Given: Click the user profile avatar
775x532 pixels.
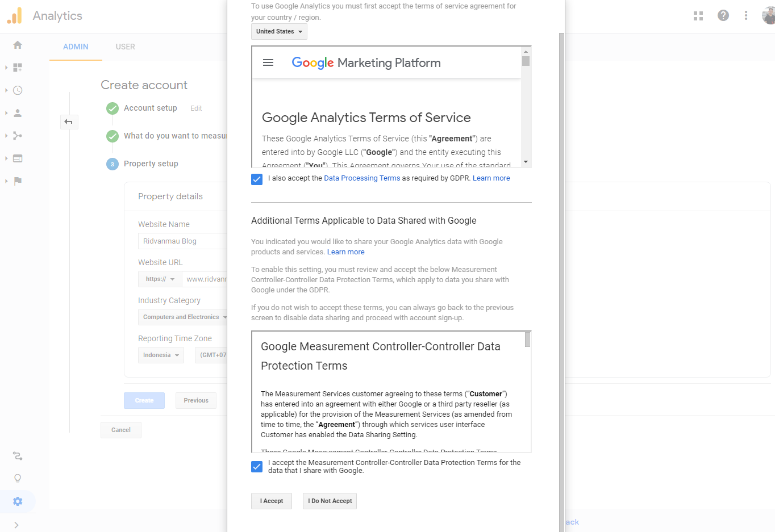Looking at the screenshot, I should (x=769, y=15).
